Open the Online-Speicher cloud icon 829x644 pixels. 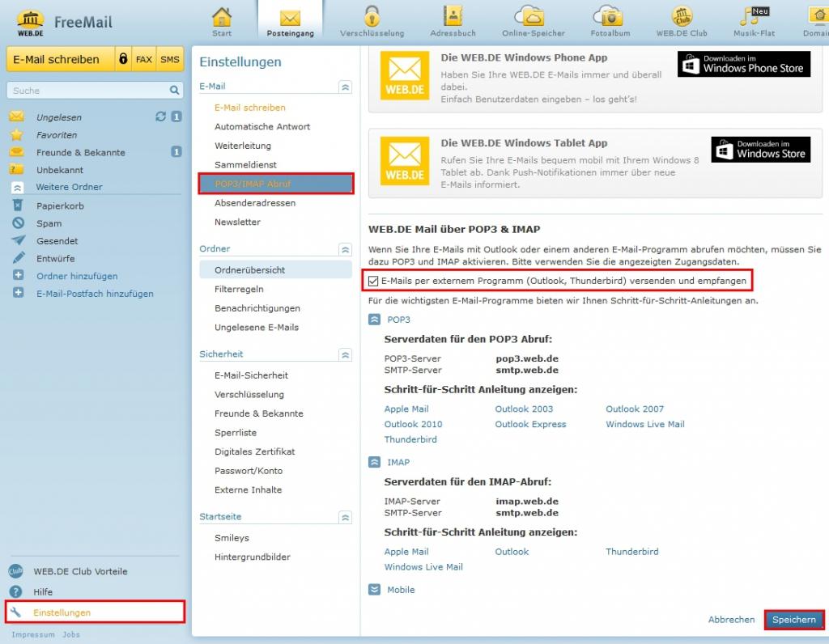click(533, 17)
